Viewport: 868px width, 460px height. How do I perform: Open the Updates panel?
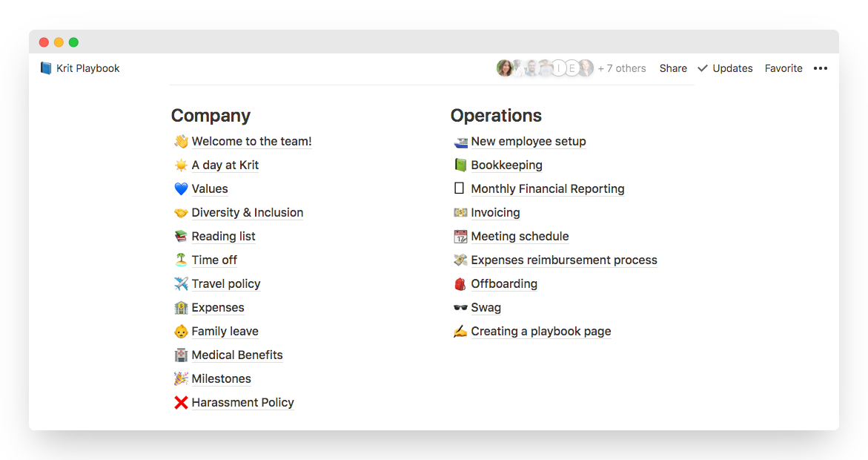click(725, 68)
